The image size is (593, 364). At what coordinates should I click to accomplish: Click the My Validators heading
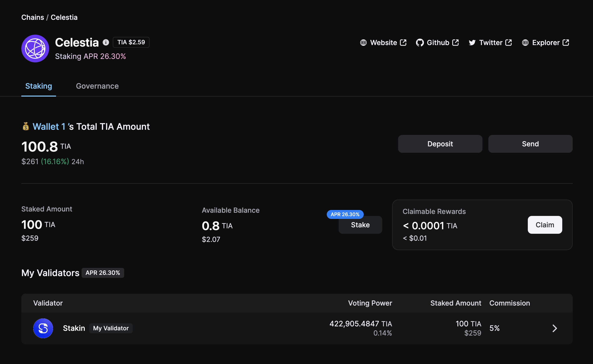point(50,273)
